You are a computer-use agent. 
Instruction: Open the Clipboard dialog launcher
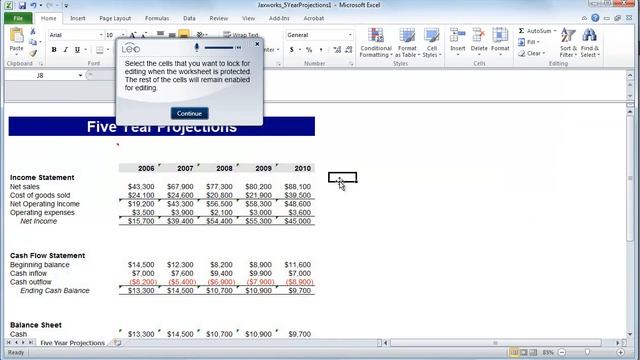(x=41, y=64)
